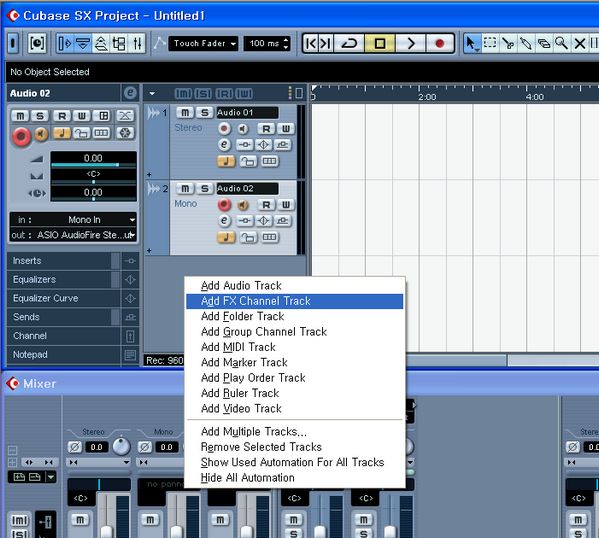Open track list header dropdown arrow
The width and height of the screenshot is (599, 538).
click(152, 93)
